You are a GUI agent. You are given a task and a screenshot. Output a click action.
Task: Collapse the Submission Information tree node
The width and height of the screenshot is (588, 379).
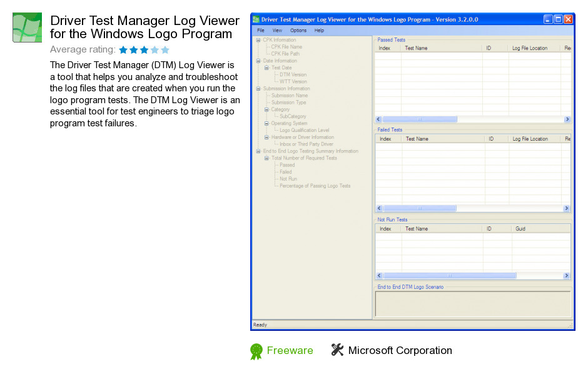tap(258, 88)
